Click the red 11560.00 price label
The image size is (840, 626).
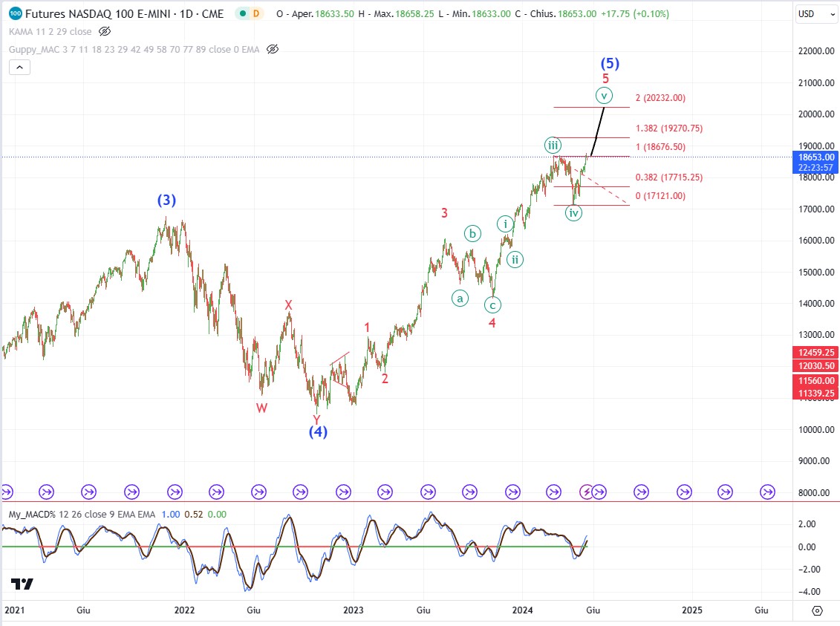[815, 381]
